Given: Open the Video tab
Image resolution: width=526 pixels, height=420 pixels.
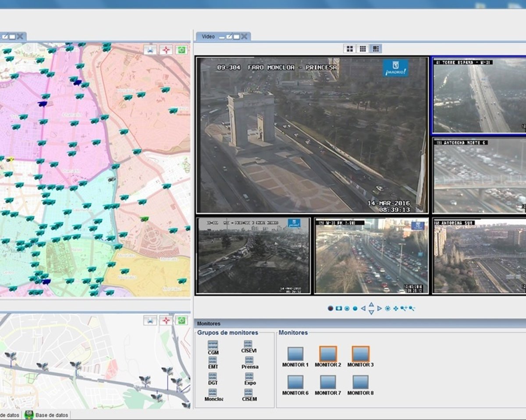Looking at the screenshot, I should (208, 37).
